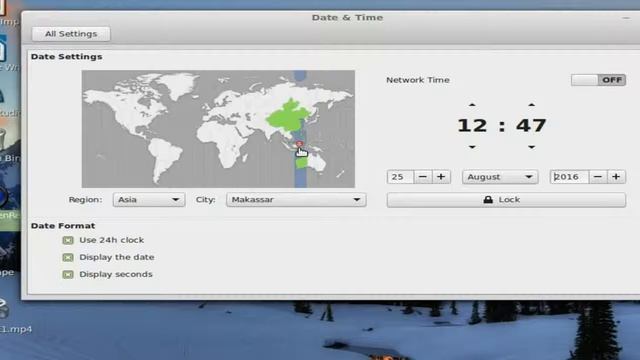Decrease the minutes with the down arrow

(531, 147)
